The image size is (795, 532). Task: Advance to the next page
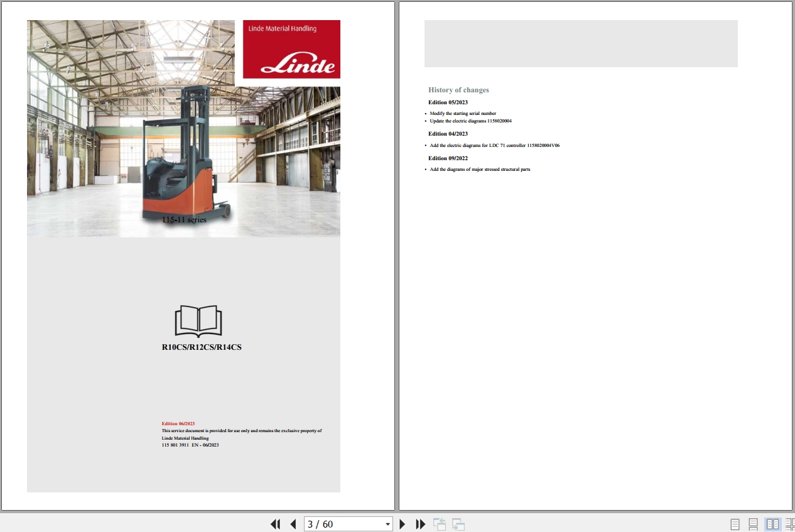coord(402,524)
